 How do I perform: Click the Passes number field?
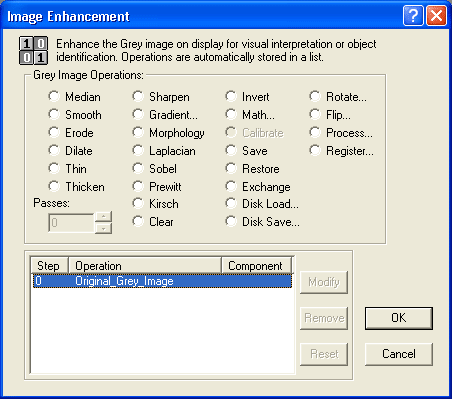coord(71,223)
